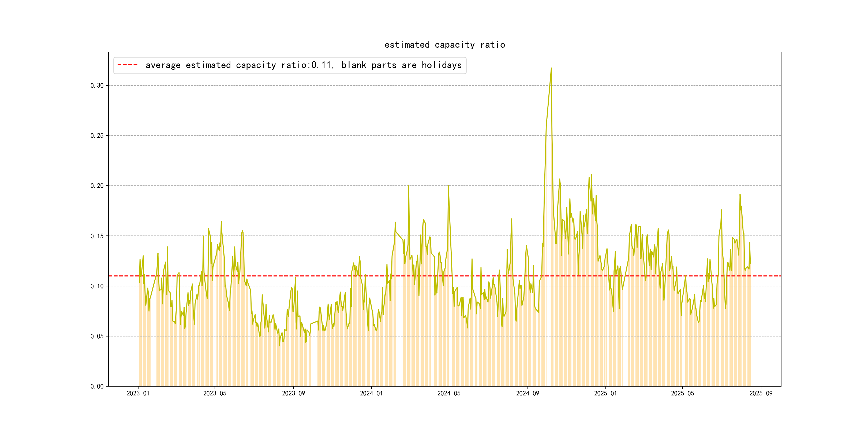Click the 0.15 y-axis tick label

tap(97, 236)
